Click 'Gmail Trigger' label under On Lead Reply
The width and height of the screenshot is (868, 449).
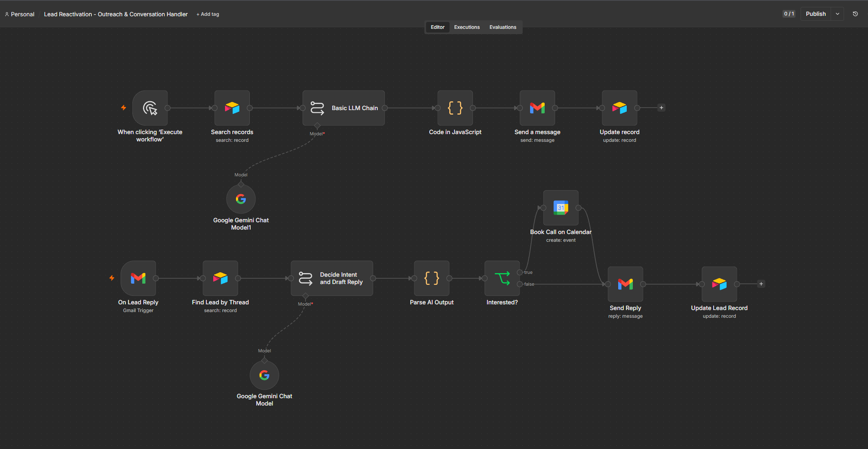[x=138, y=310]
